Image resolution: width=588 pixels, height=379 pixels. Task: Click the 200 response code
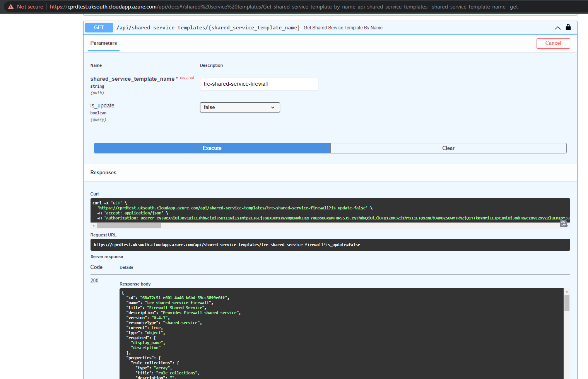94,280
